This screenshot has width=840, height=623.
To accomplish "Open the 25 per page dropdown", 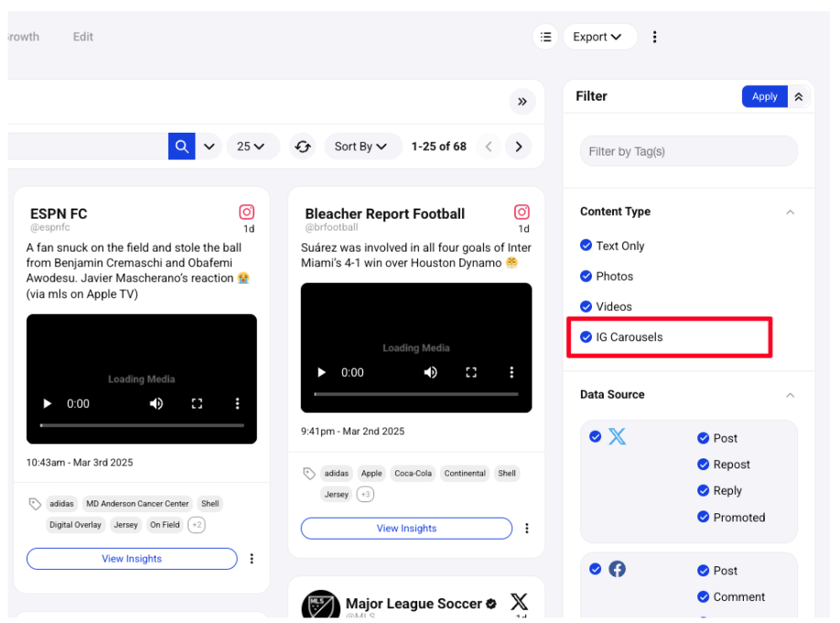I will pyautogui.click(x=253, y=146).
